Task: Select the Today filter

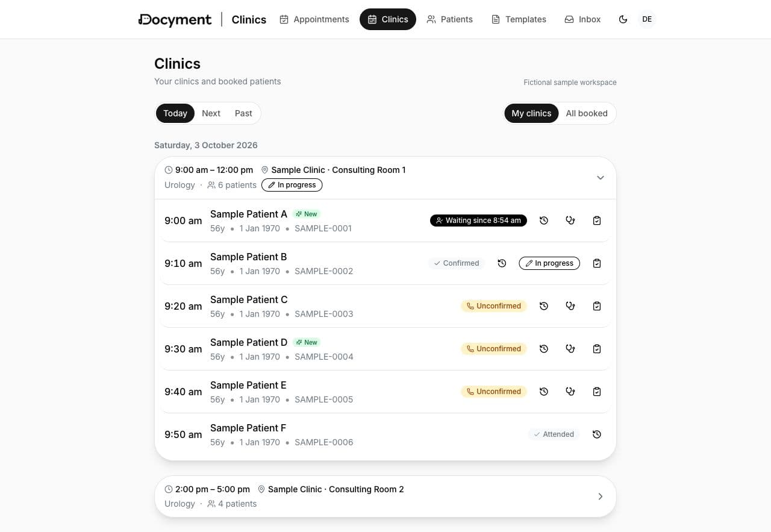Action: tap(175, 113)
